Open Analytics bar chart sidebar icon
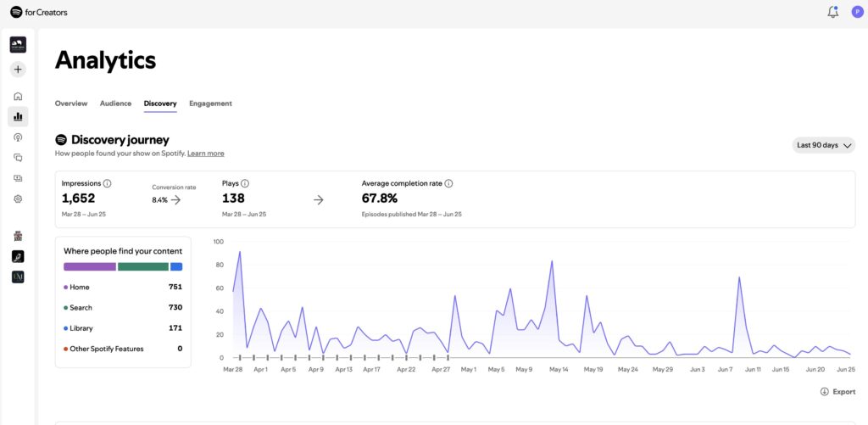The width and height of the screenshot is (868, 425). tap(18, 116)
